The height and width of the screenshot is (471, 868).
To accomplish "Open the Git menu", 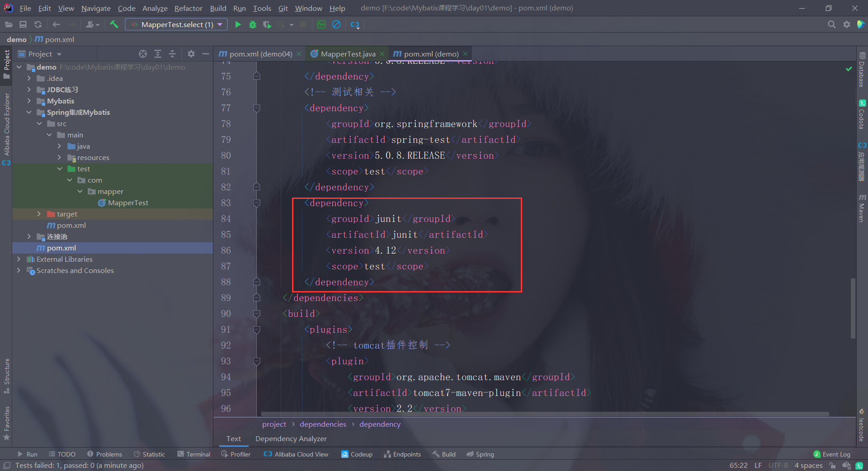I will click(283, 8).
